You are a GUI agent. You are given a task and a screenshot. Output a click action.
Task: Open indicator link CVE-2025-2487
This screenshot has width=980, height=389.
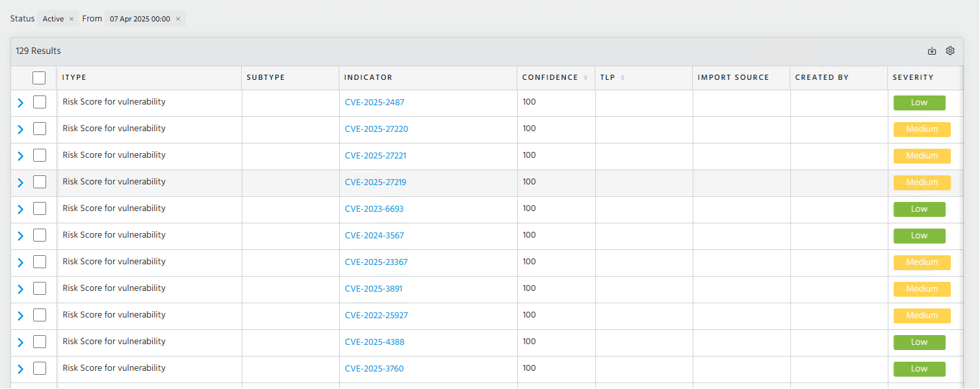pos(374,103)
